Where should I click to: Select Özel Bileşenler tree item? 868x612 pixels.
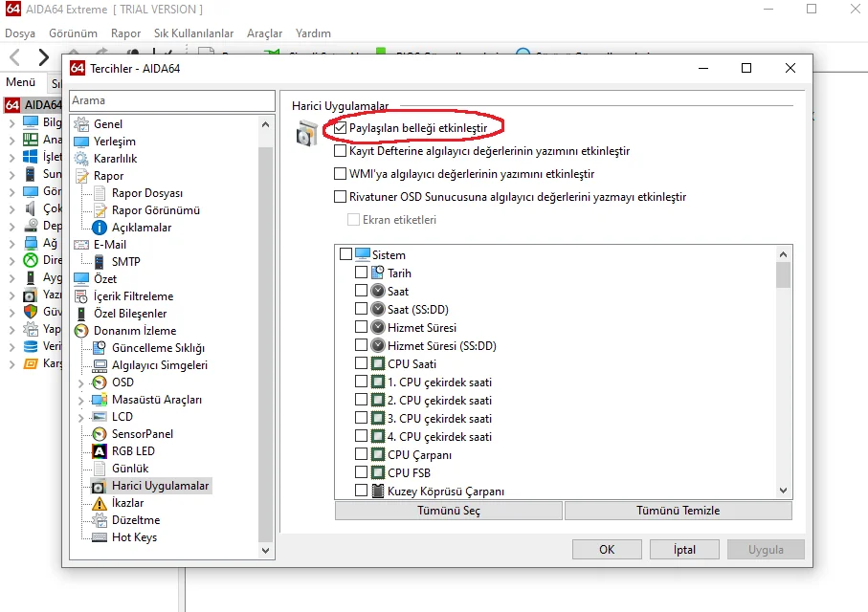[x=130, y=314]
